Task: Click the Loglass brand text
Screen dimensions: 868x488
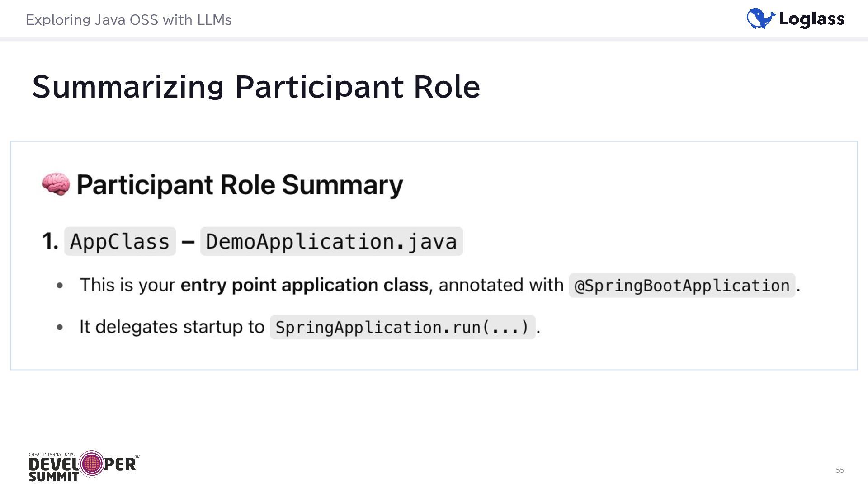Action: pos(811,19)
